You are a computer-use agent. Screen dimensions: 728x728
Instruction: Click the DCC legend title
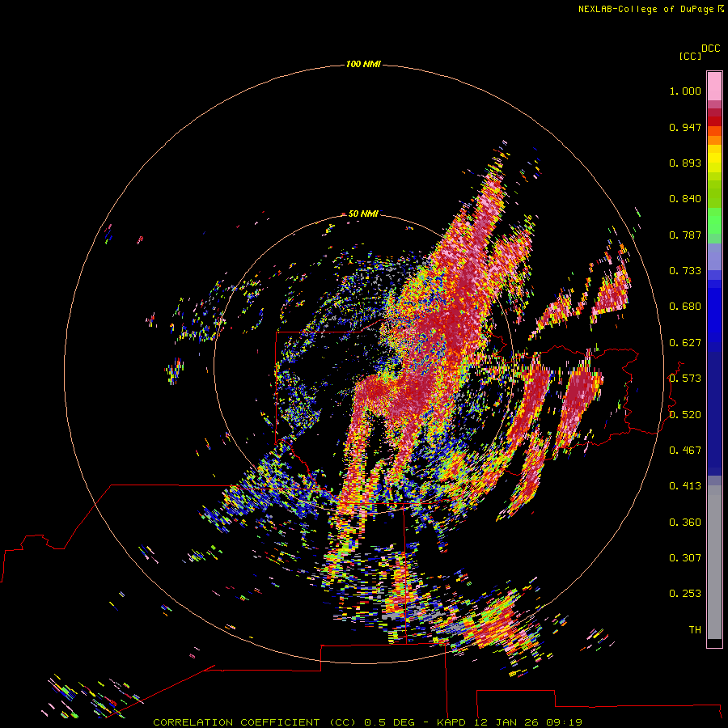click(x=710, y=49)
